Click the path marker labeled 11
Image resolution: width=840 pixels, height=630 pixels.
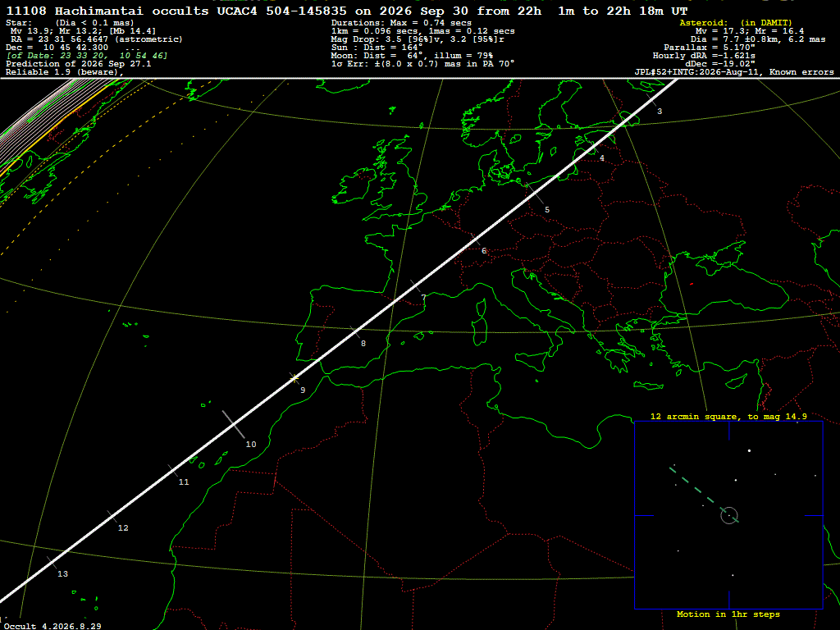click(x=184, y=482)
